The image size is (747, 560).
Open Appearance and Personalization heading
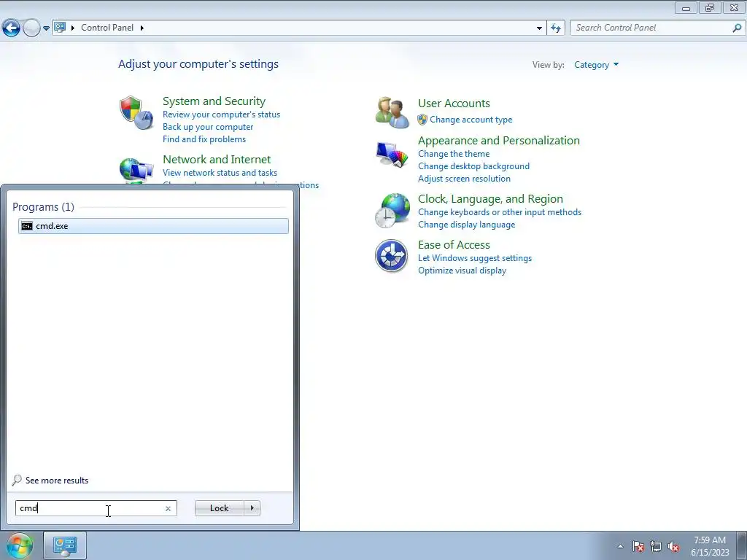point(499,141)
